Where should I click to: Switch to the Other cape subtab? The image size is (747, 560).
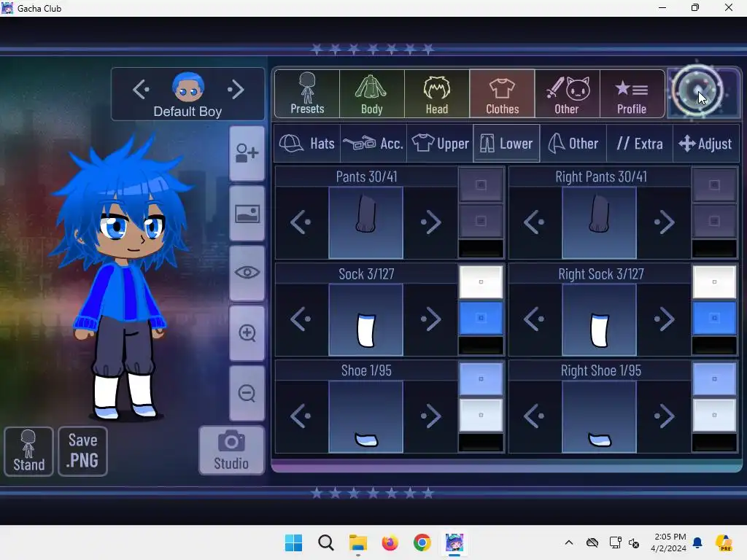[x=573, y=144]
